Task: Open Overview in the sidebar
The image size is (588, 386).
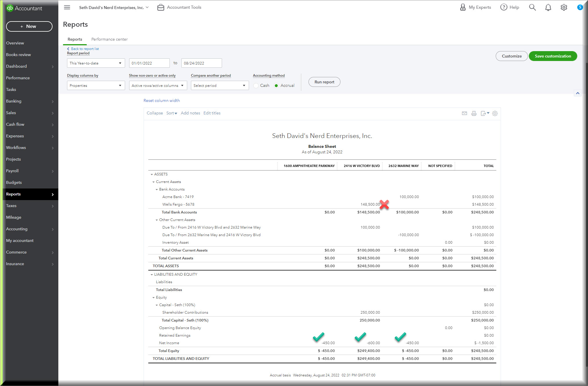Action: point(15,43)
